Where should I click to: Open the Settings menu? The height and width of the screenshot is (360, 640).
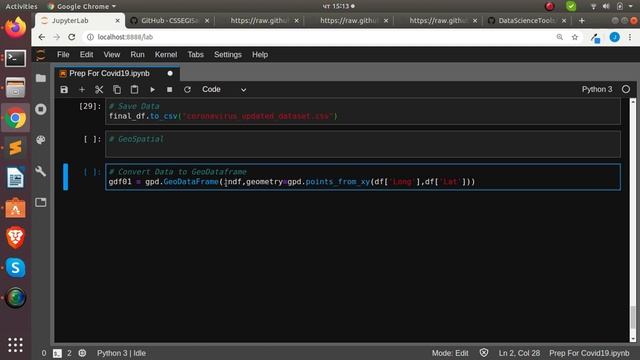(228, 55)
